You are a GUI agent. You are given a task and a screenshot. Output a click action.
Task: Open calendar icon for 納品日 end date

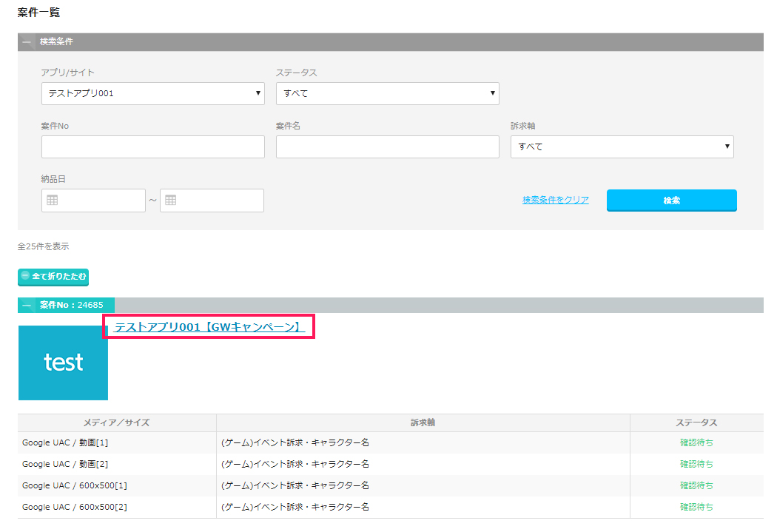click(x=171, y=201)
